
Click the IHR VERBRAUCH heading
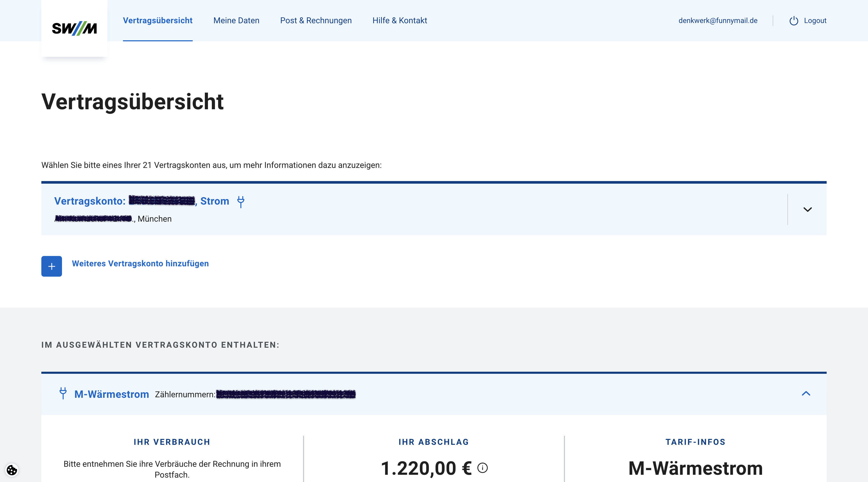coord(172,442)
